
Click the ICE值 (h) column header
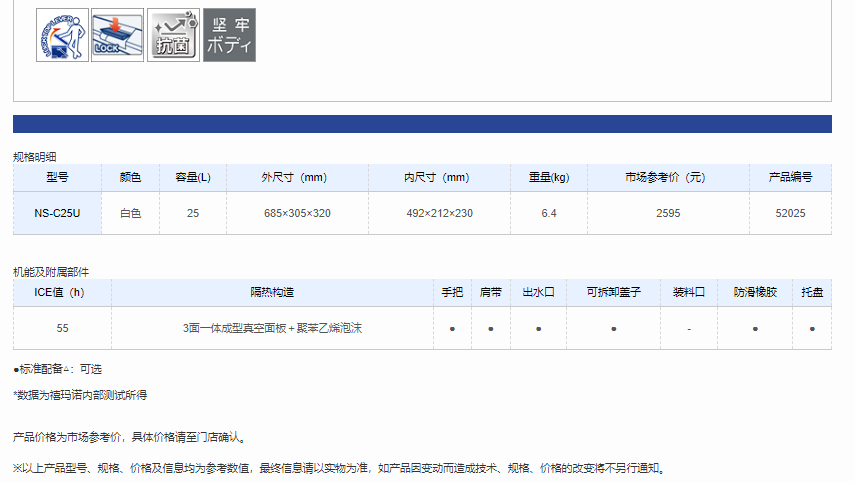click(62, 293)
